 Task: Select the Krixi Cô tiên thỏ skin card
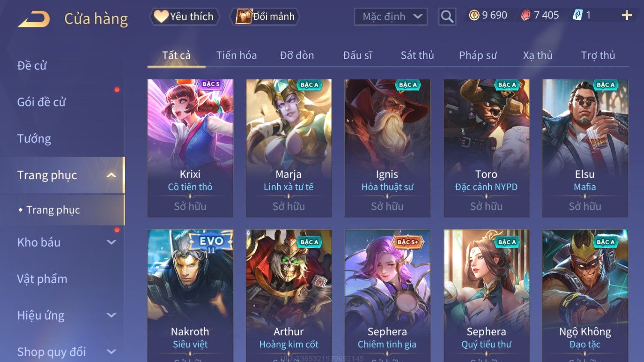[x=190, y=148]
